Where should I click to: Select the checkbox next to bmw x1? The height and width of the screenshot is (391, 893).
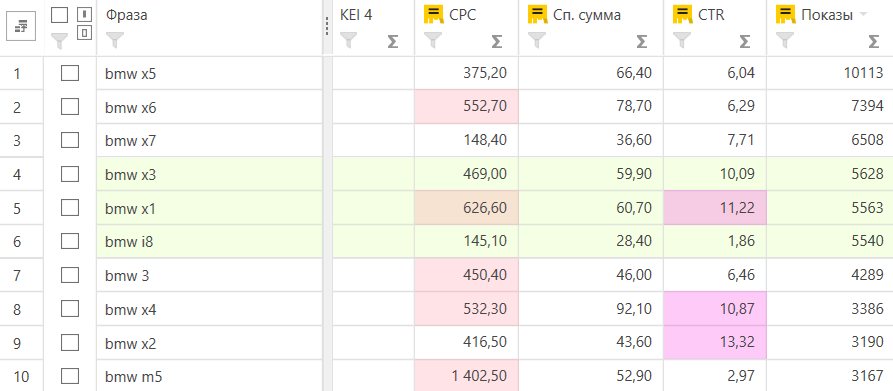70,208
